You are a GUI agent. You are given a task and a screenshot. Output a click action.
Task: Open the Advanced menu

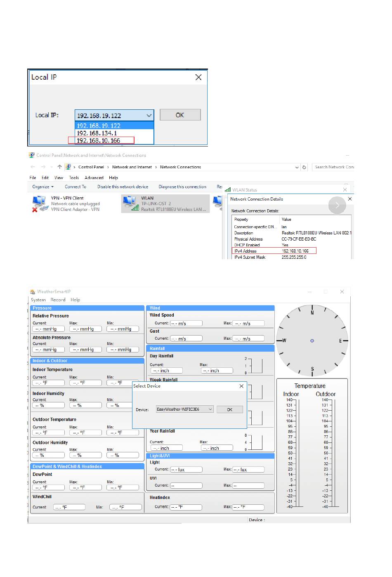coord(94,177)
